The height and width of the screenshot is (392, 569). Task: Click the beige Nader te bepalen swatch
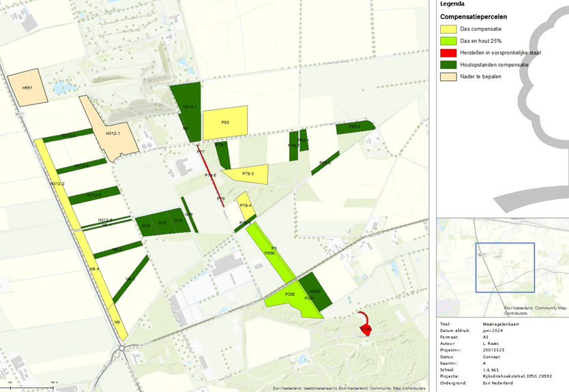(448, 76)
